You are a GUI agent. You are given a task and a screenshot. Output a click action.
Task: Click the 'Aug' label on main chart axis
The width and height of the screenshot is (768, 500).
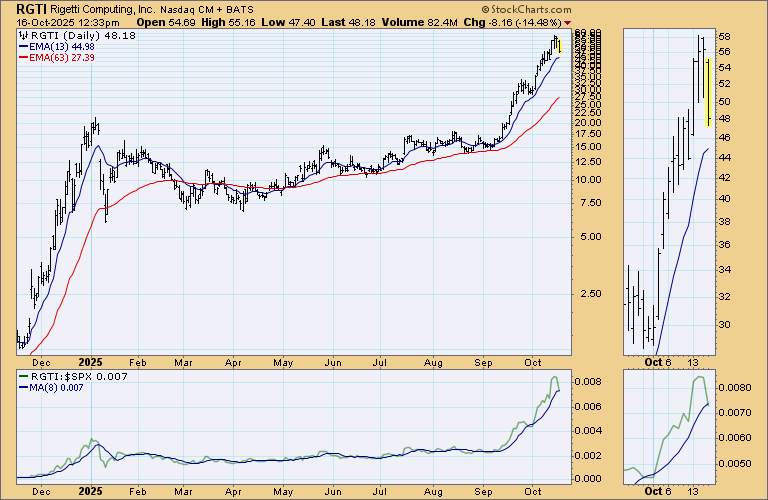click(x=433, y=363)
